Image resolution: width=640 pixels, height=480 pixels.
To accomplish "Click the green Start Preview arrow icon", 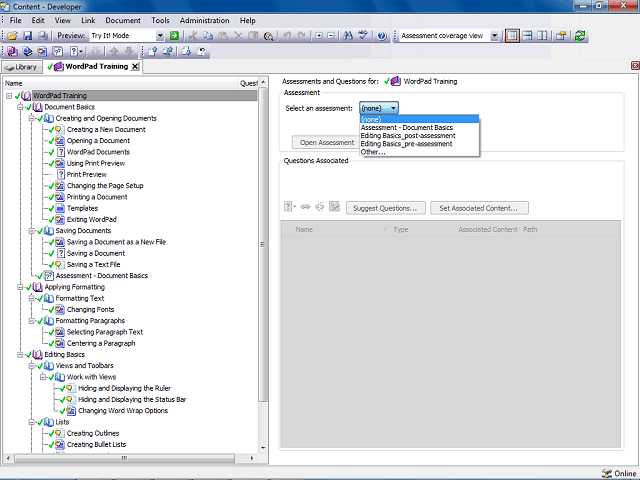I will click(174, 36).
